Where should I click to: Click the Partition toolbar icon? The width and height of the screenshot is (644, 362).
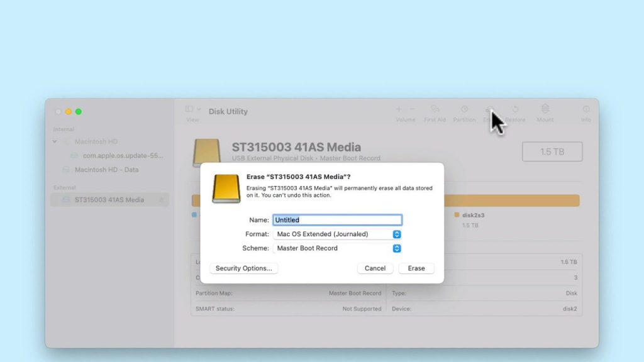click(x=465, y=109)
